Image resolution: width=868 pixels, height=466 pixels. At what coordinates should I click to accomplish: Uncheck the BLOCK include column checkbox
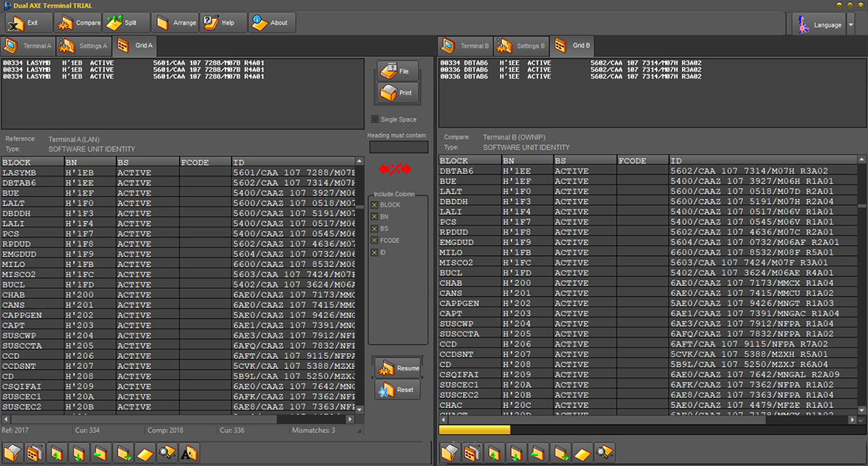pos(375,206)
